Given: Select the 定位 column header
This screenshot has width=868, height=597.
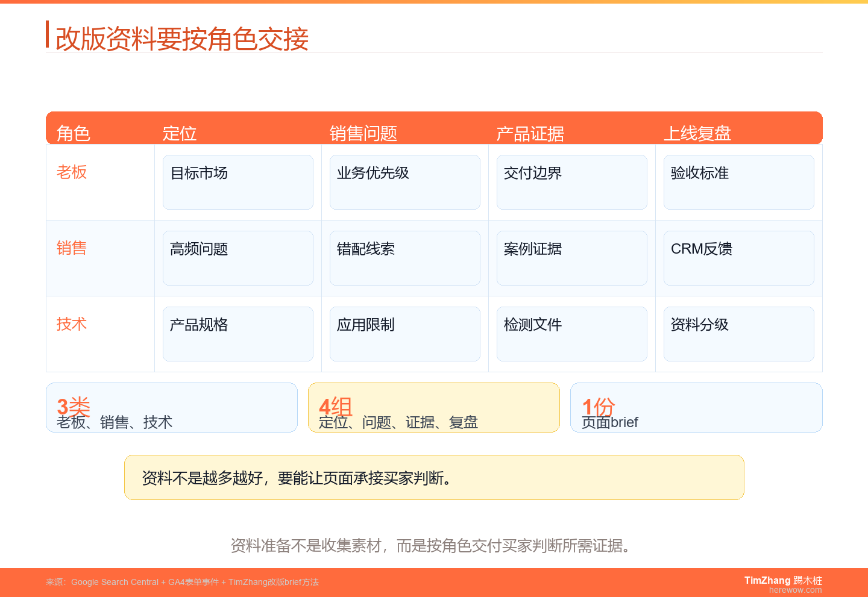Looking at the screenshot, I should (x=180, y=133).
